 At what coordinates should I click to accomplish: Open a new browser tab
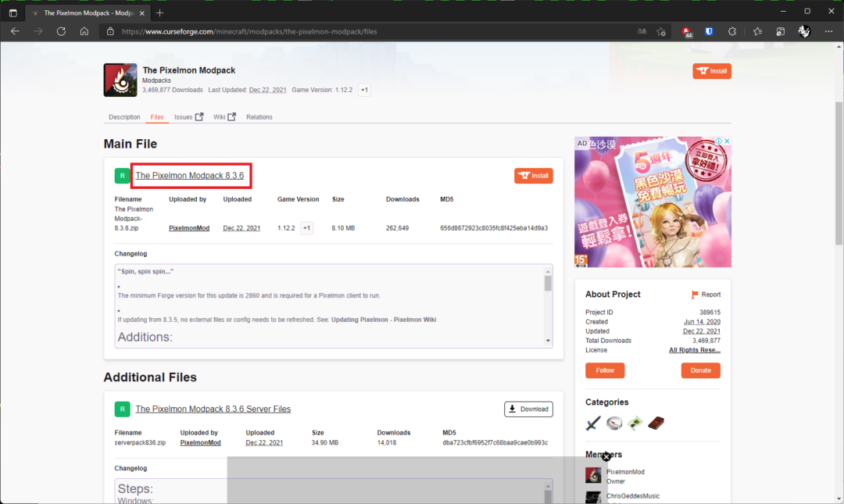point(160,13)
